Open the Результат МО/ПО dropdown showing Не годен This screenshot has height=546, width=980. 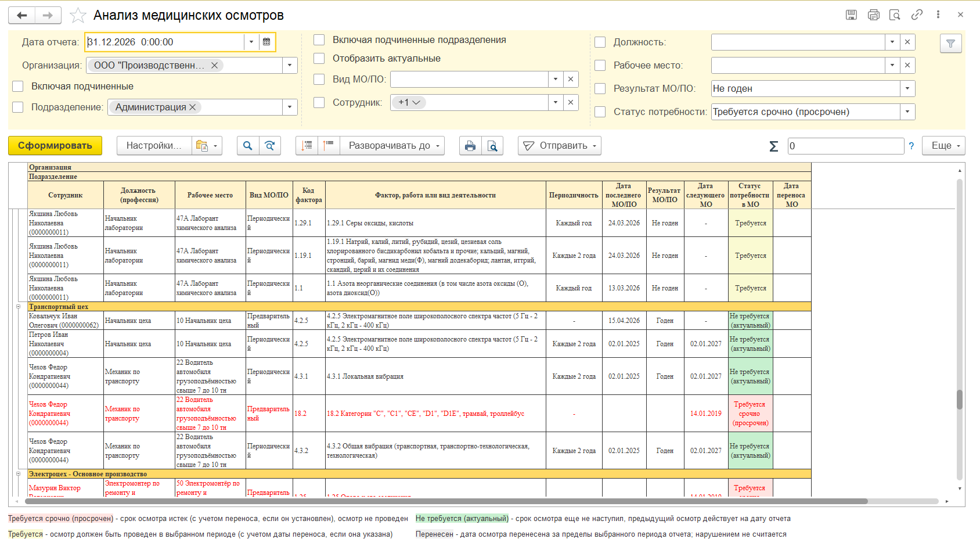tap(907, 88)
